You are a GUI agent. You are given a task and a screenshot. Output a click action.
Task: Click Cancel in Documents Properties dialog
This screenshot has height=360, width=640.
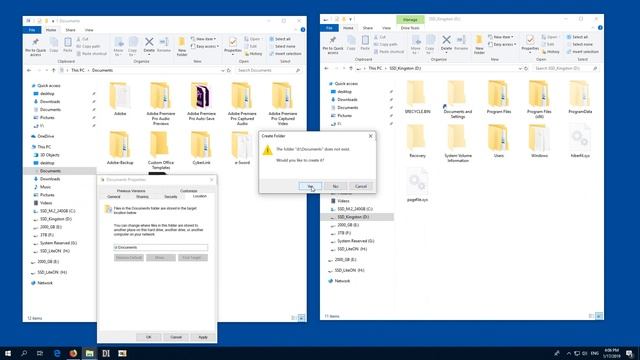pos(176,337)
